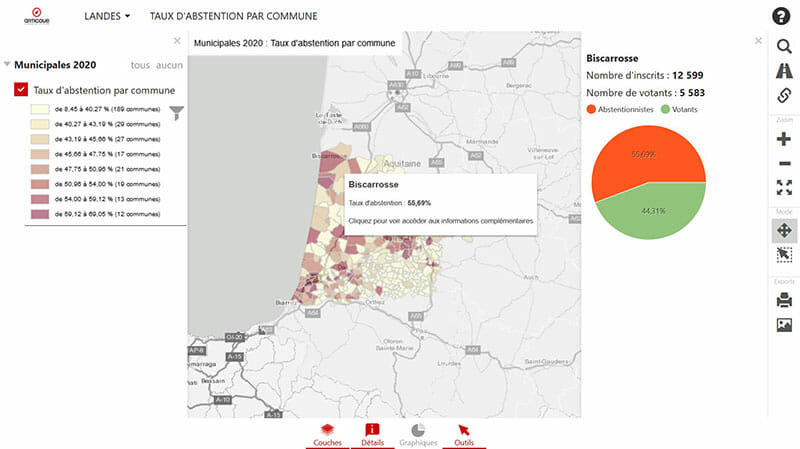Viewport: 800px width, 449px height.
Task: Click the 54,00 à 59,12 % legend swatch
Action: click(x=40, y=199)
